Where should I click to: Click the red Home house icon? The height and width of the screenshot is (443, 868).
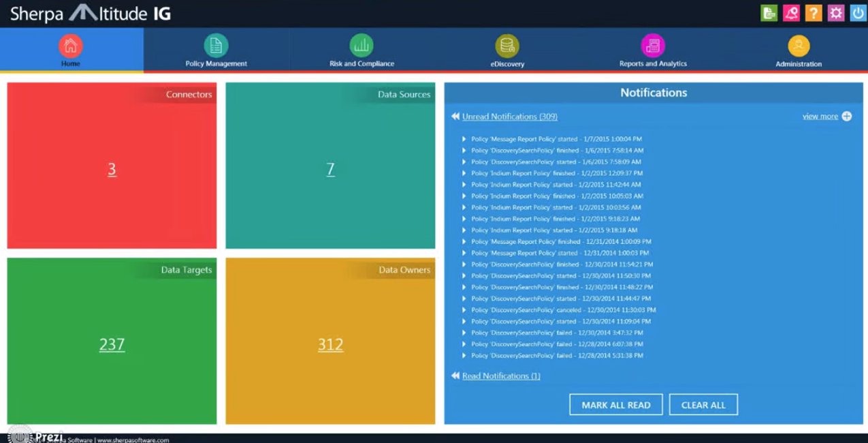point(71,46)
